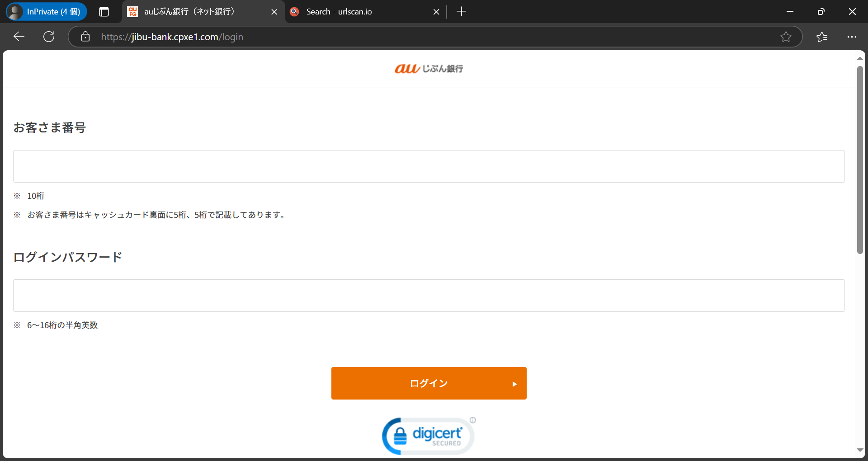Image resolution: width=868 pixels, height=461 pixels.
Task: Click the address bar URL
Action: pos(172,37)
